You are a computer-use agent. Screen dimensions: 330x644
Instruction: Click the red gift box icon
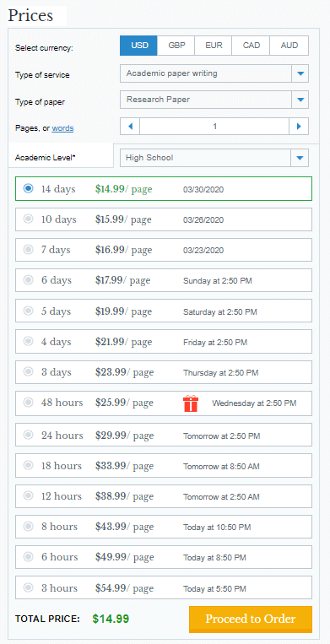tap(191, 403)
